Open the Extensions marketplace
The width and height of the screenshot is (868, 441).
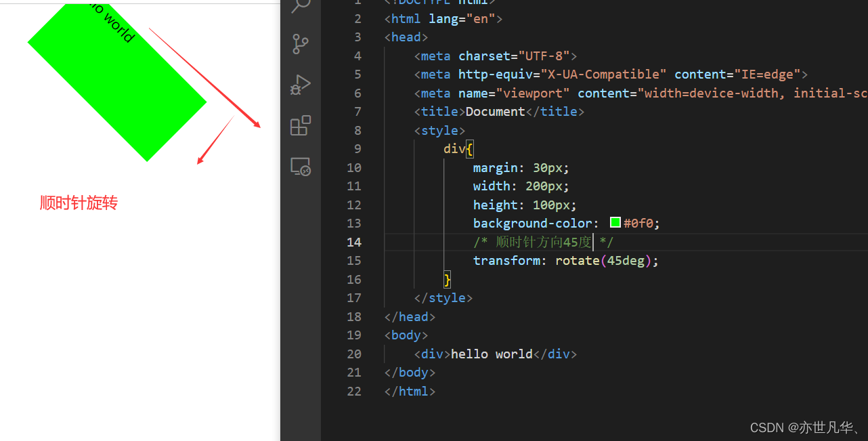300,125
